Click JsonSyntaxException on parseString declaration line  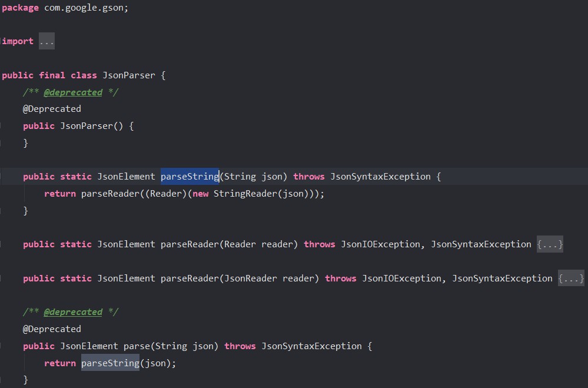click(x=380, y=177)
